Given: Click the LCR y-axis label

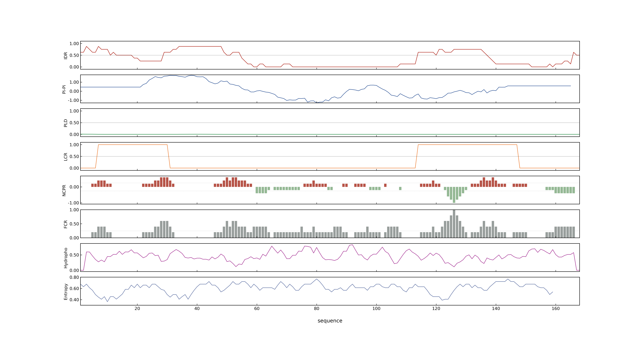Looking at the screenshot, I should (x=66, y=157).
